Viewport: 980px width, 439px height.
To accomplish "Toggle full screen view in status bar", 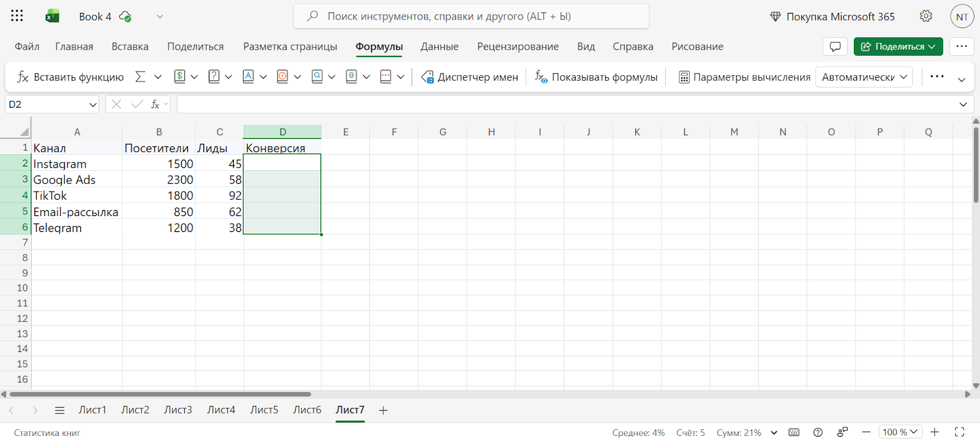I will [960, 432].
